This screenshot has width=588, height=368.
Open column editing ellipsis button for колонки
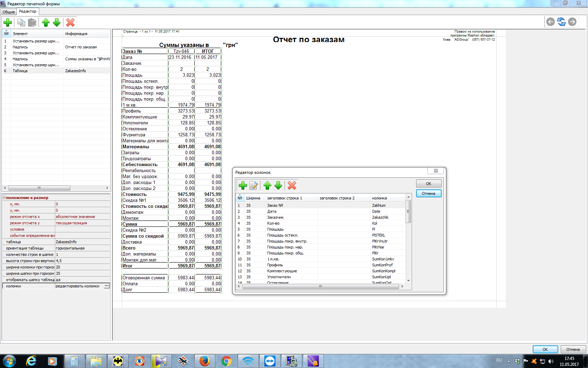(107, 286)
